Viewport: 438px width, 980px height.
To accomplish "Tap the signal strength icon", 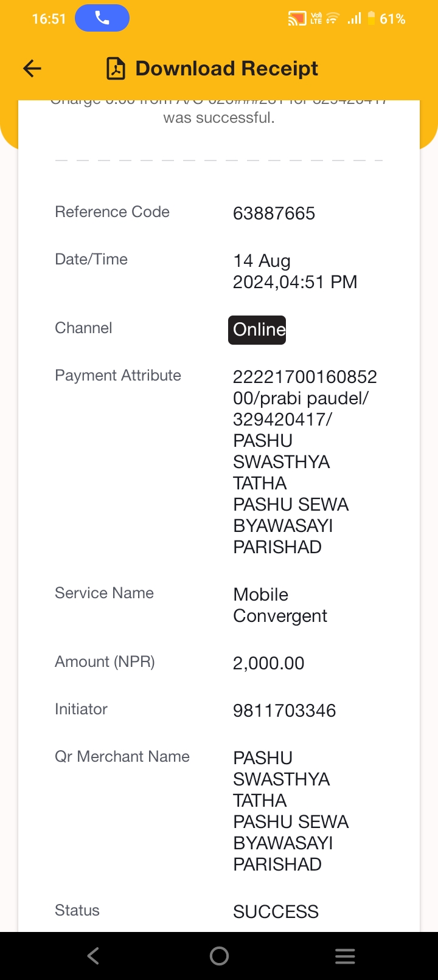I will coord(354,19).
